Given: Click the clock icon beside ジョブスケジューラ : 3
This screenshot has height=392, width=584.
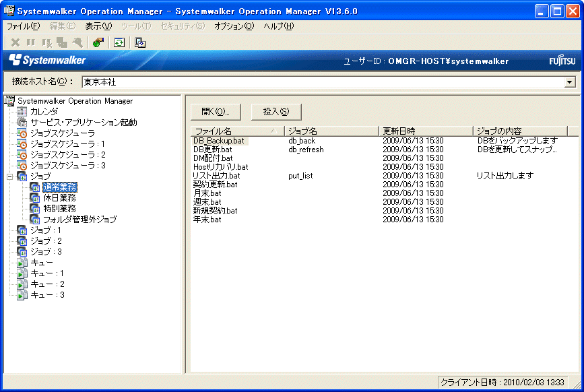Looking at the screenshot, I should point(22,165).
